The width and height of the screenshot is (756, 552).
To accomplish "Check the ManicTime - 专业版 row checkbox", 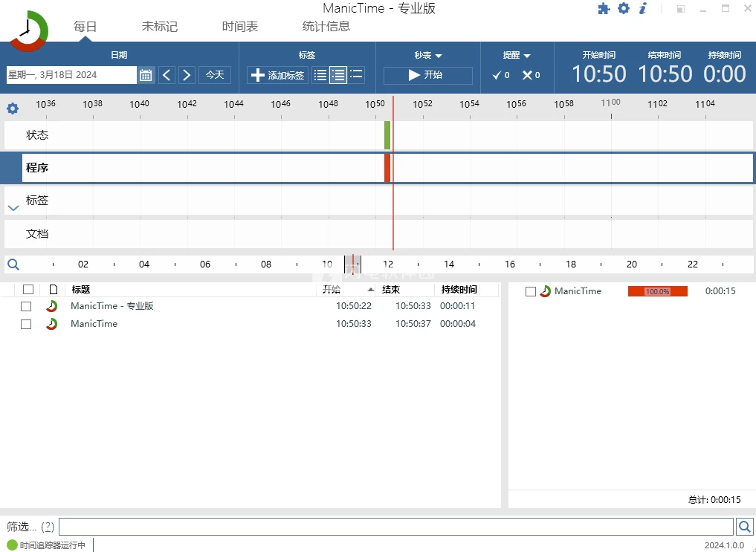I will [26, 305].
